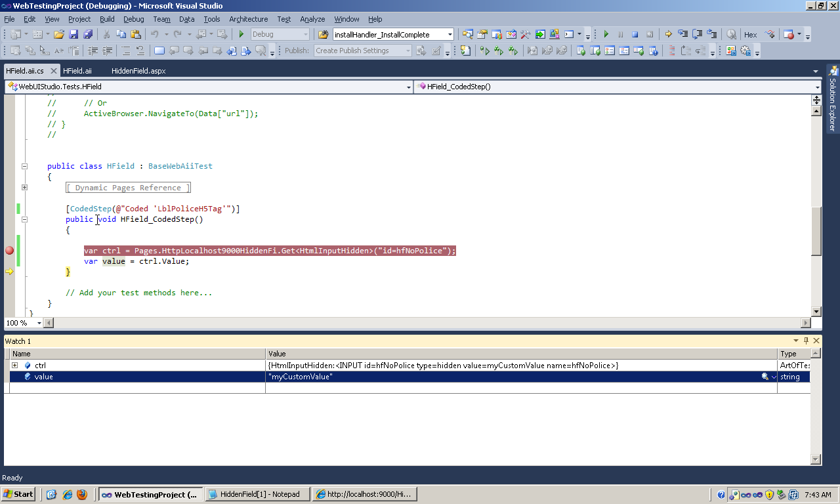The width and height of the screenshot is (840, 504).
Task: Toggle a bookmark on the current line
Action: tap(159, 51)
